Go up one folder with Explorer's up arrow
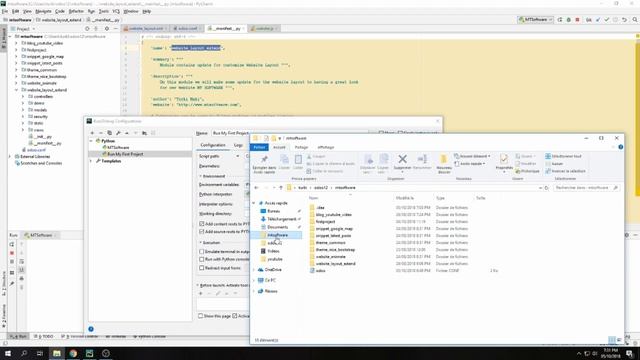Screen dimensions: 640x360 click(281, 188)
